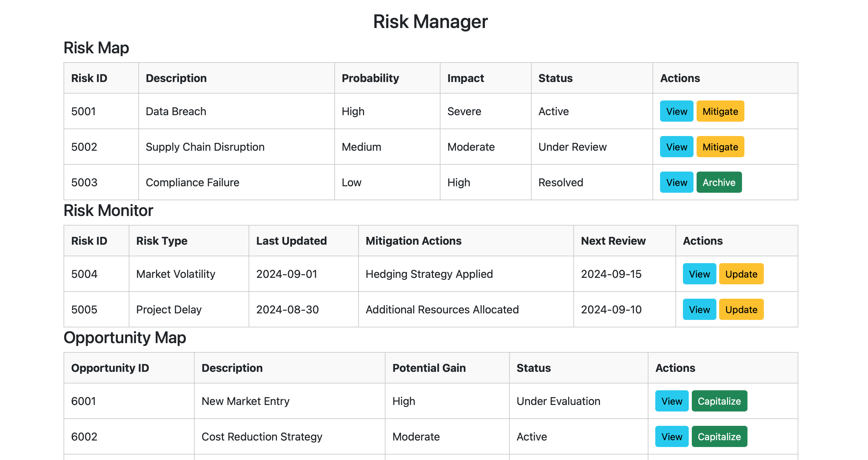Click the Hedging Strategy Applied cell
The image size is (868, 460).
point(429,274)
